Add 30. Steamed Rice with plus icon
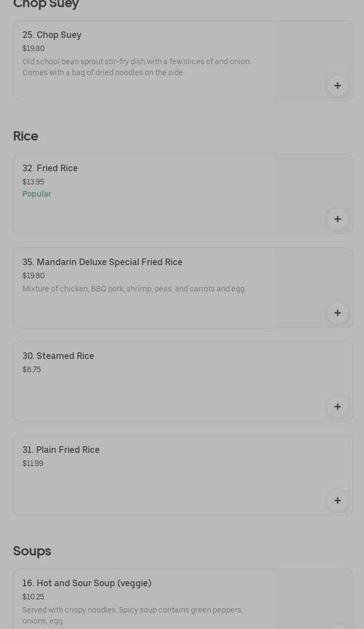This screenshot has width=364, height=629. click(x=337, y=407)
